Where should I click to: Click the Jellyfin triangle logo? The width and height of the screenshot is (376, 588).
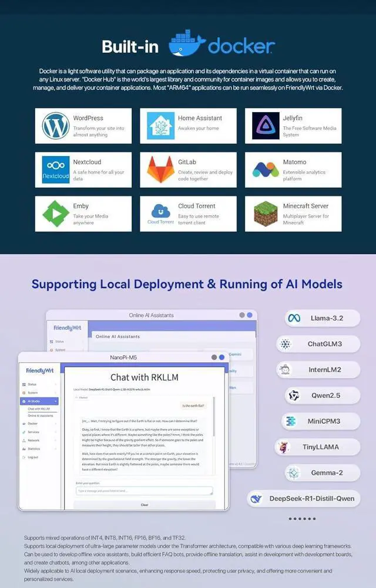[266, 126]
